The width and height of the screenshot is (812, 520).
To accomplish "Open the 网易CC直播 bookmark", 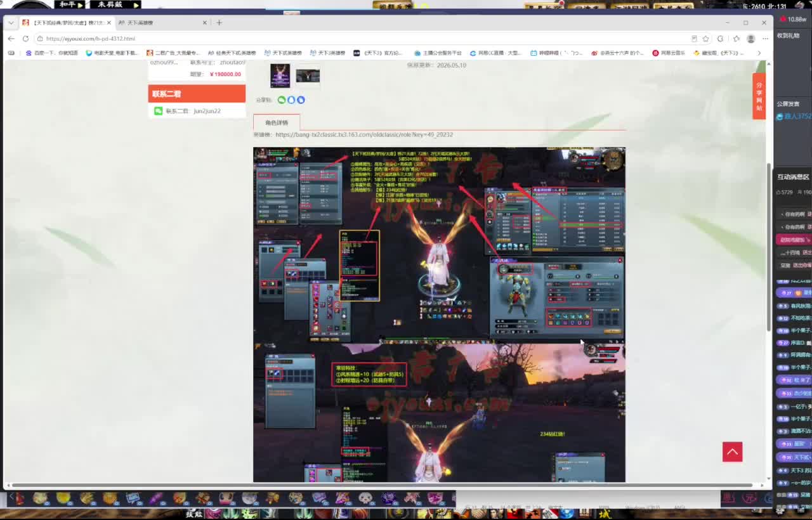I will point(495,53).
